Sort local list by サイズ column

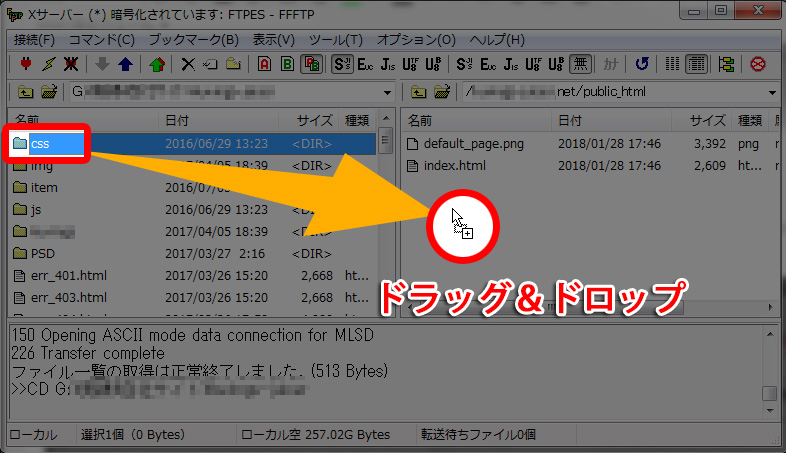tap(308, 120)
